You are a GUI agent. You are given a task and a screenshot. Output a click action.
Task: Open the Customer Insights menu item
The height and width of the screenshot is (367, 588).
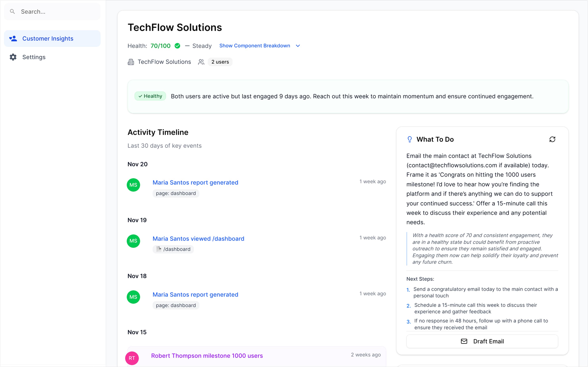[x=48, y=39]
